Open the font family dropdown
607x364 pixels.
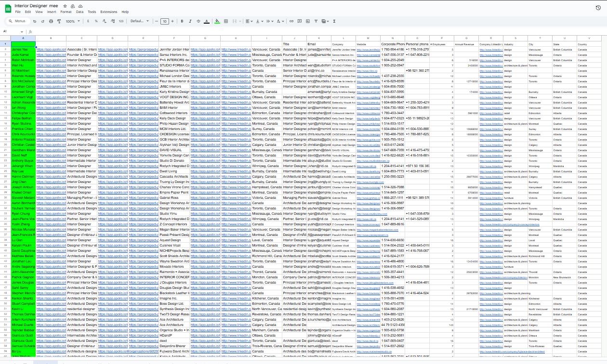[139, 21]
